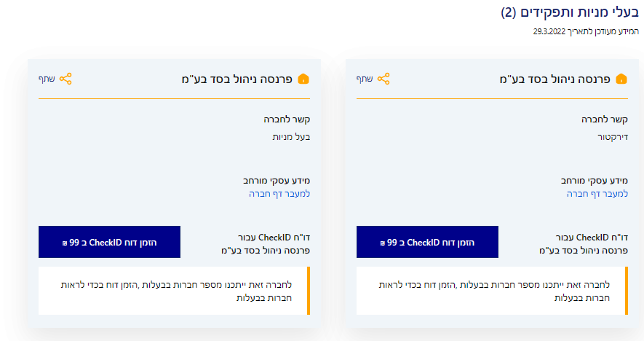
Task: Click the ownership notice box in the director card
Action: (491, 291)
